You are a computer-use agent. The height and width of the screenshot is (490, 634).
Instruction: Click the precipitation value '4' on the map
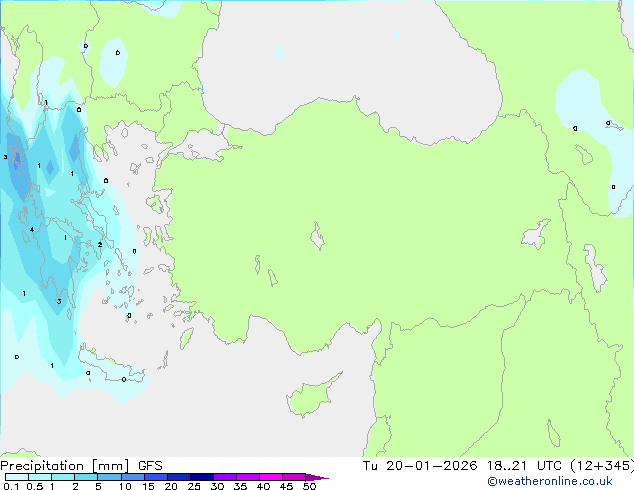click(x=32, y=230)
